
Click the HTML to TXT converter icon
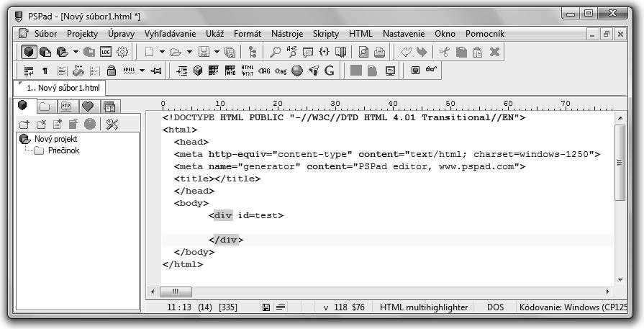pyautogui.click(x=248, y=71)
